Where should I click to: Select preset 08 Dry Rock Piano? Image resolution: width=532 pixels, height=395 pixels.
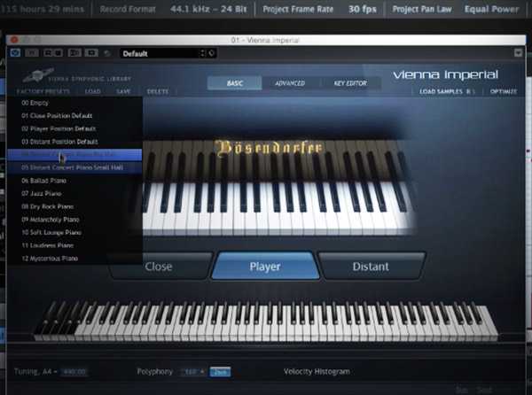coord(74,206)
